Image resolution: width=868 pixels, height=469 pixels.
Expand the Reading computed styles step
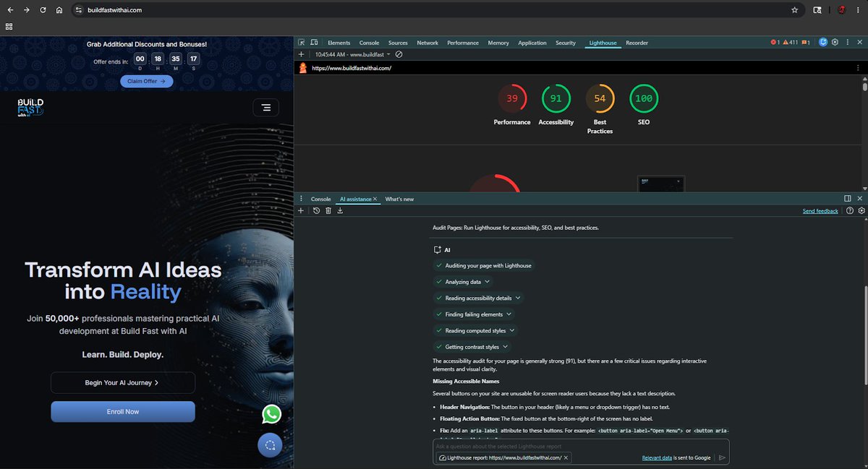[476, 330]
